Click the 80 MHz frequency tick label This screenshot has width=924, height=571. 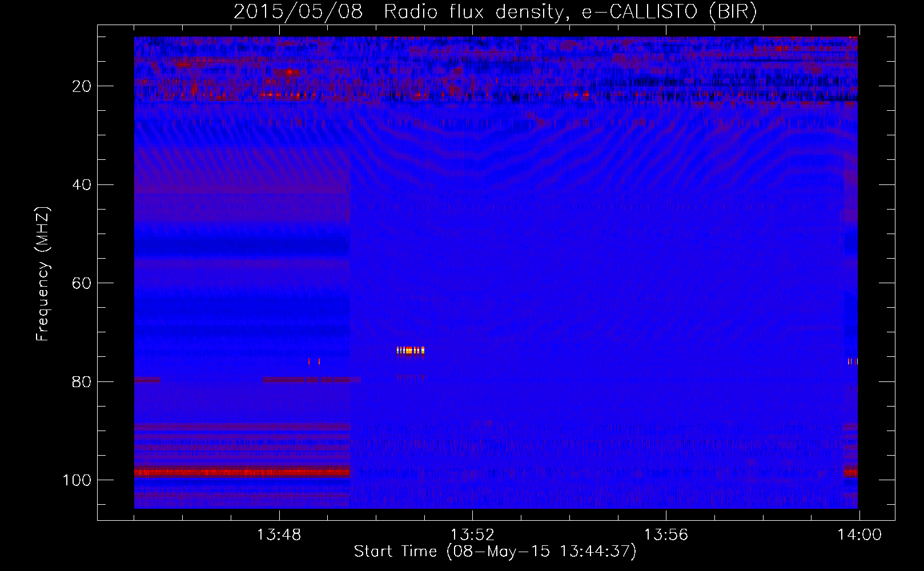point(82,382)
